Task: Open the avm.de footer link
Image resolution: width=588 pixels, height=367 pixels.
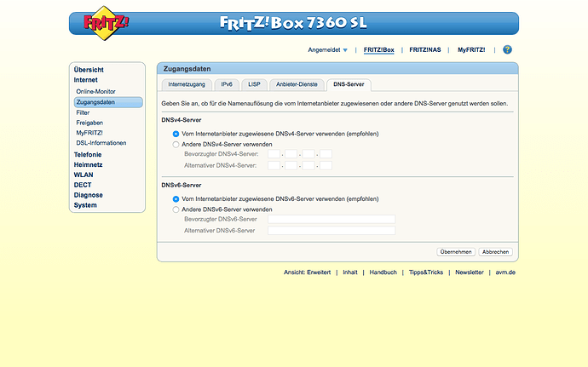Action: click(505, 272)
